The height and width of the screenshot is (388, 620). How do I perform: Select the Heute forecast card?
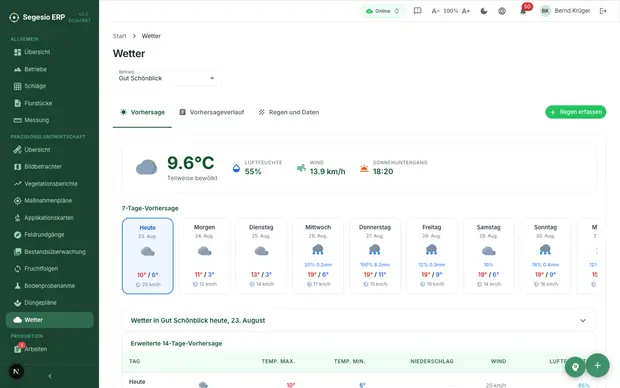coord(147,256)
